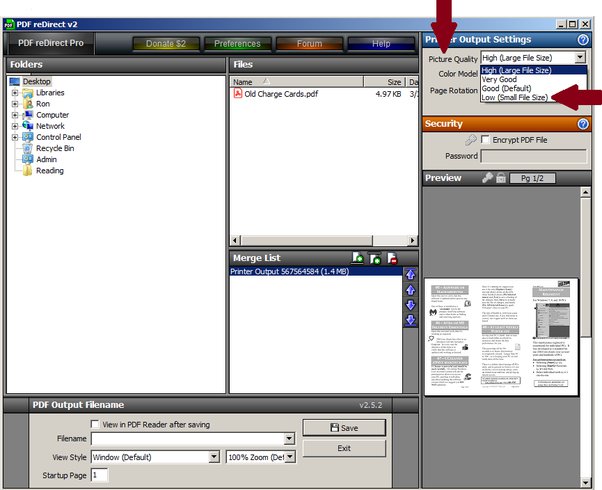Select the Recycle Bin icon

(x=28, y=148)
